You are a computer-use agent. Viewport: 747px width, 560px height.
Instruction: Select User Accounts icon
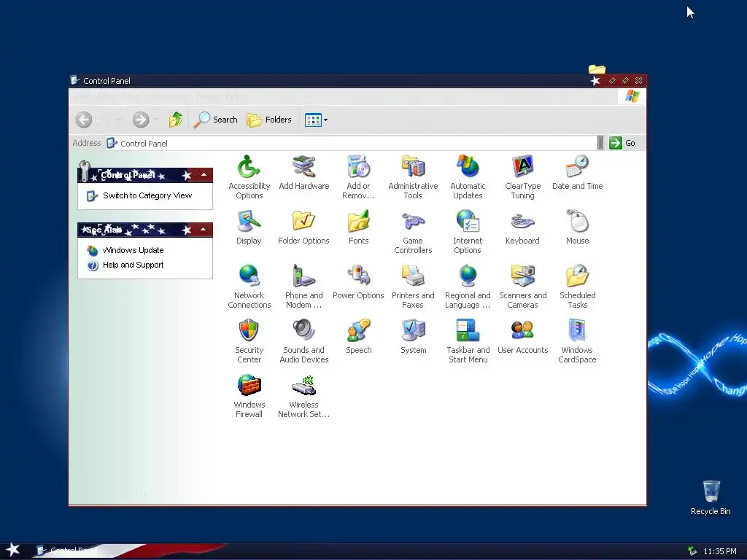522,337
